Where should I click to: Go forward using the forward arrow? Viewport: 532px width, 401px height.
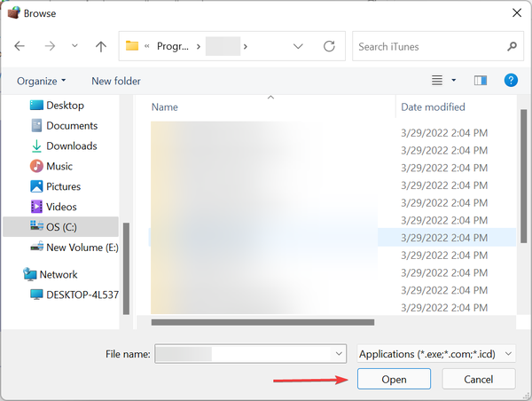click(x=50, y=46)
